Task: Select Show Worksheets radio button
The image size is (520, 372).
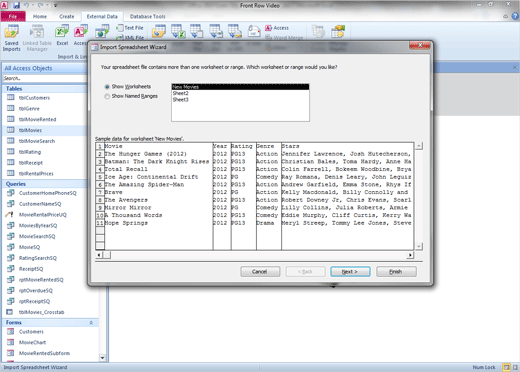Action: (x=107, y=87)
